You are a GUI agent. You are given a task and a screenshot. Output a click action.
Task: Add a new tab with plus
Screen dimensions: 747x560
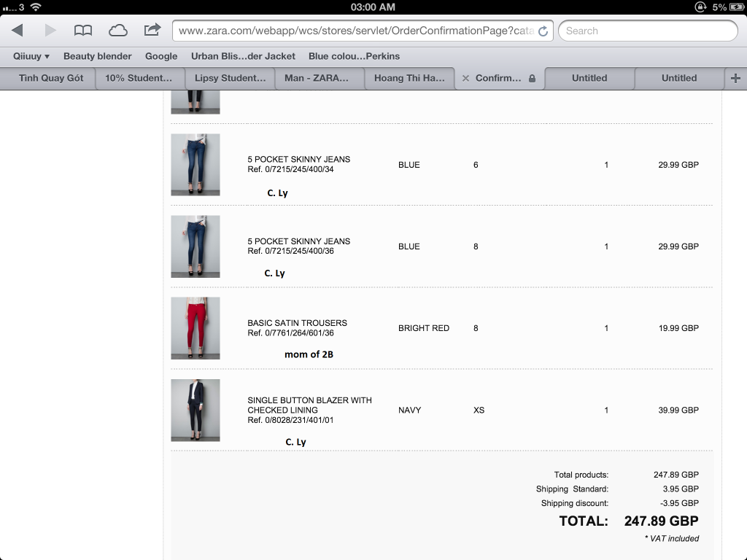coord(735,78)
